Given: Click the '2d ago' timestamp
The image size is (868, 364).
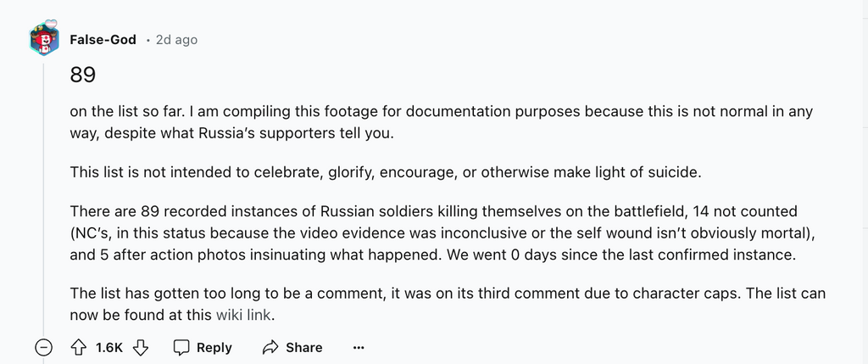Looking at the screenshot, I should click(176, 40).
